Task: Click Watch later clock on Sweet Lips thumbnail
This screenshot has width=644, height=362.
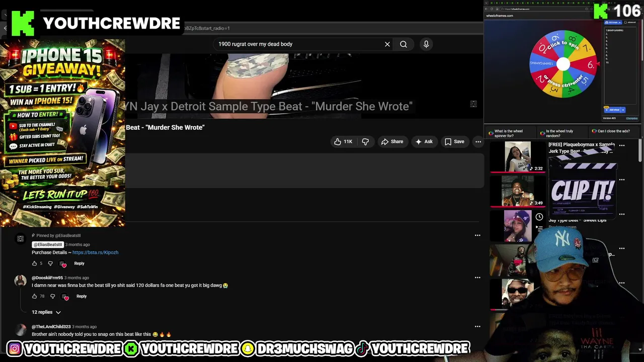Action: pyautogui.click(x=539, y=217)
